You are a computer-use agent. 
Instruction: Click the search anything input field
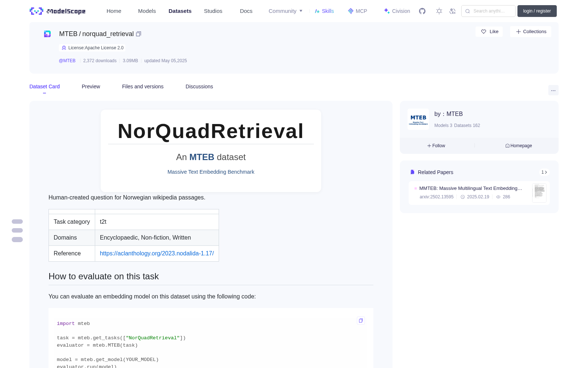click(x=488, y=11)
